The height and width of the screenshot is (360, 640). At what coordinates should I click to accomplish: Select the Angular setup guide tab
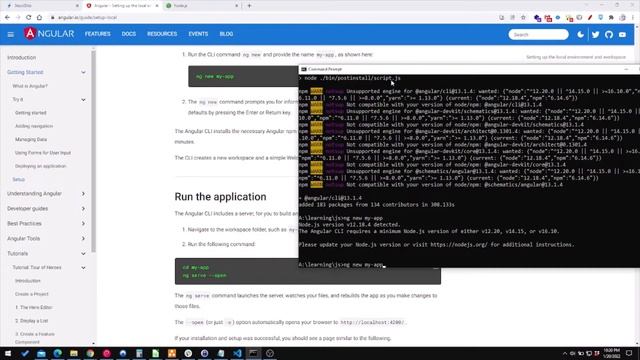click(122, 6)
